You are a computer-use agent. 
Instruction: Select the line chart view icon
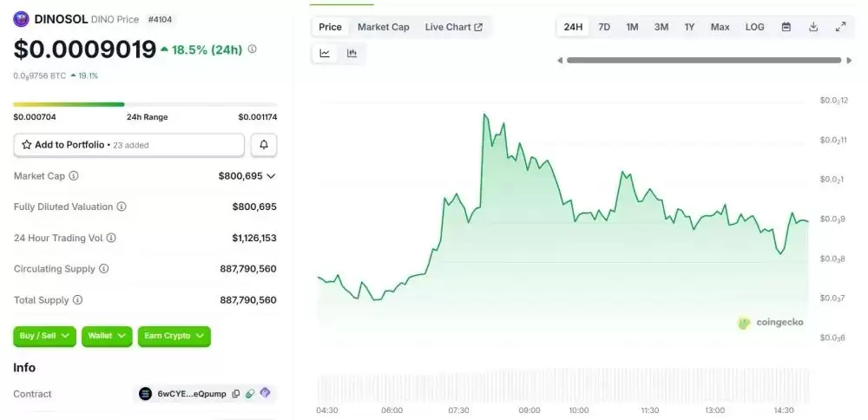(x=325, y=53)
